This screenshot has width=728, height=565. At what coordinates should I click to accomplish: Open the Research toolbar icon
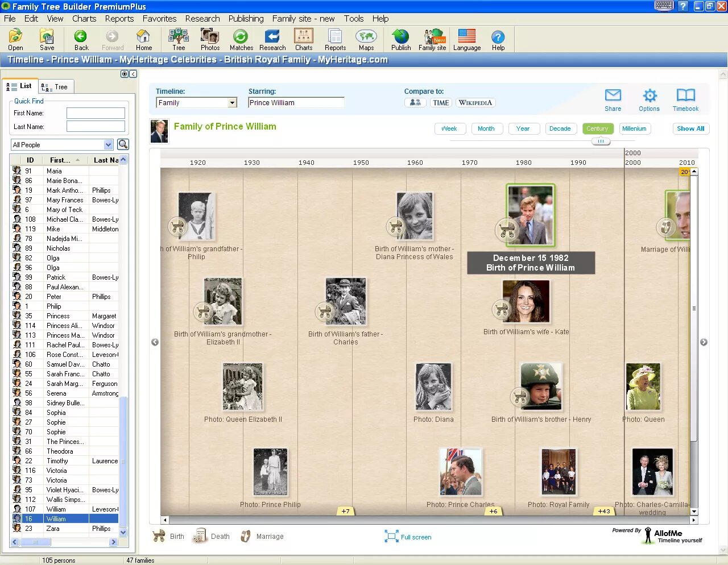272,39
